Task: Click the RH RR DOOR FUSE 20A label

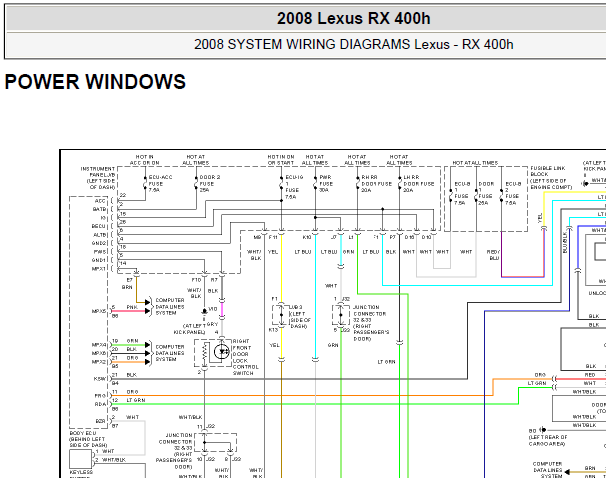Action: pos(378,184)
